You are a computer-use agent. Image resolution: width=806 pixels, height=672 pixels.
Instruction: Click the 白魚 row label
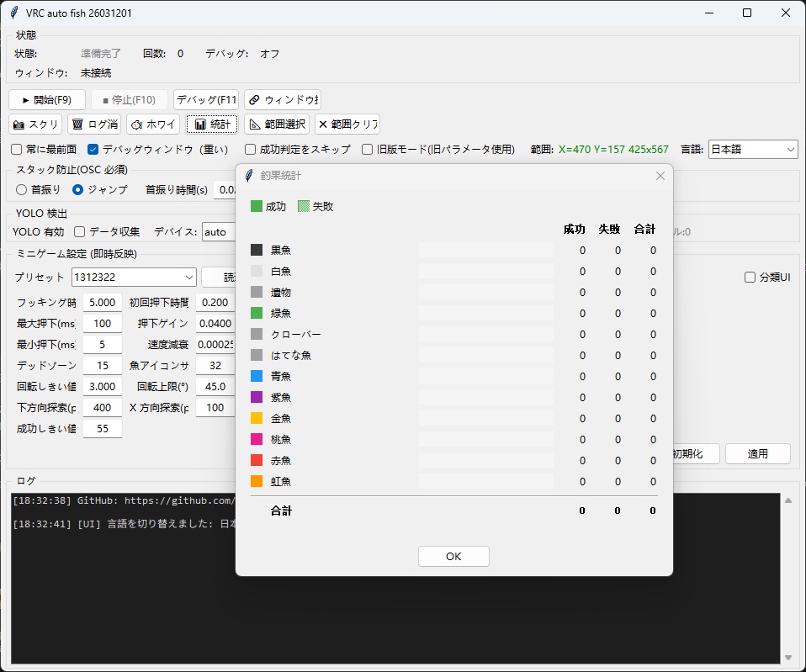(281, 272)
